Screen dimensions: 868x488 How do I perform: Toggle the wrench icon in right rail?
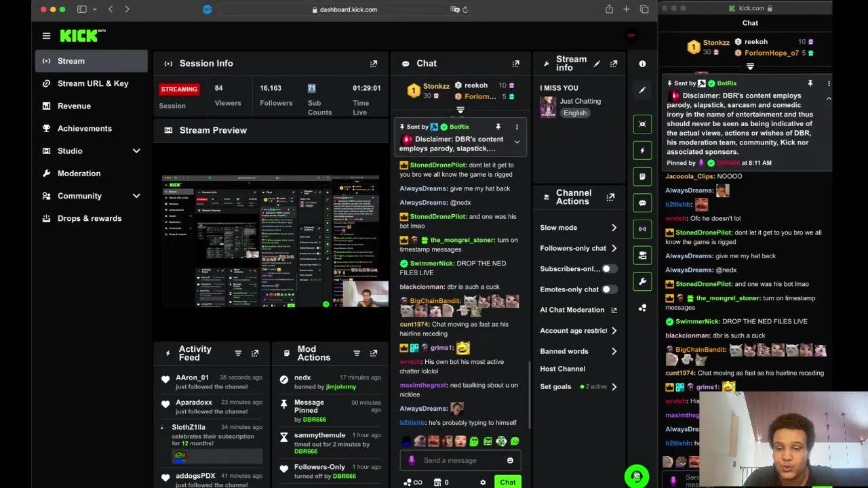coord(642,281)
